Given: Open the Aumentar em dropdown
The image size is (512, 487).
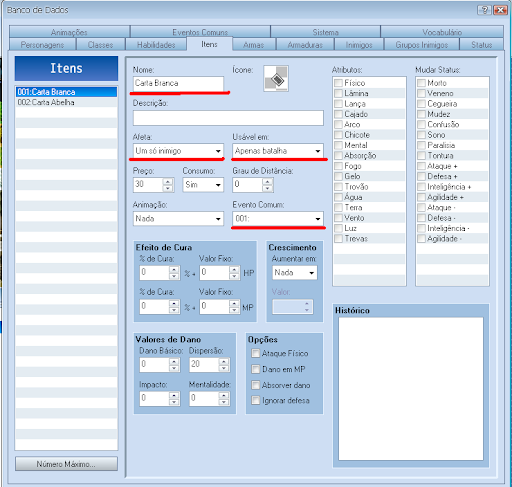Looking at the screenshot, I should tap(295, 273).
